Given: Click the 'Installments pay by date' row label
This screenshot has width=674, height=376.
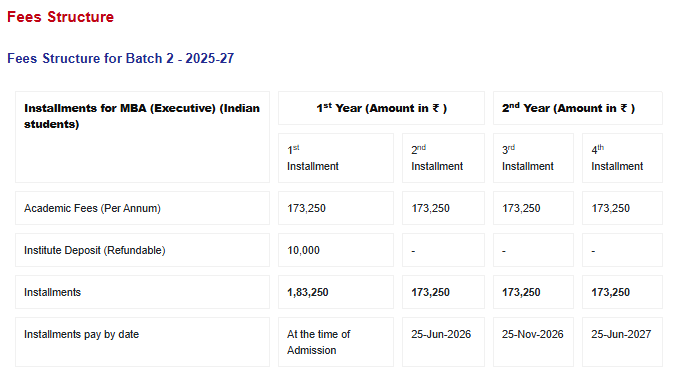Looking at the screenshot, I should tap(82, 334).
